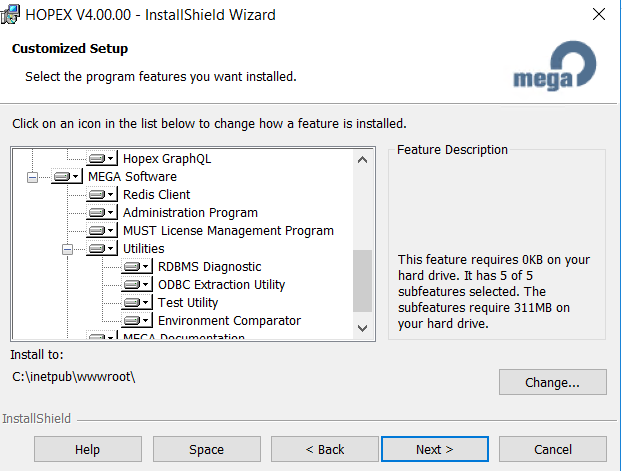Open Administration Program feature icon menu

[101, 213]
